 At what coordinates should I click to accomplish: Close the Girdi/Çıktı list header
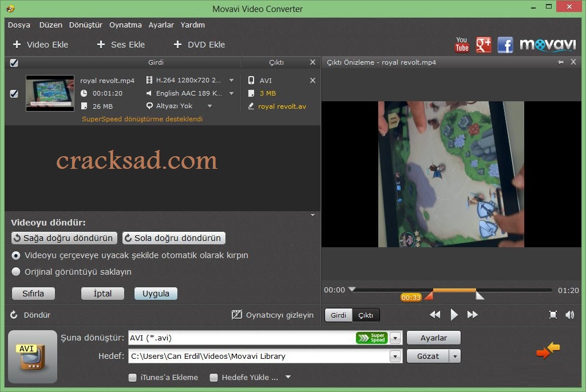tap(312, 62)
